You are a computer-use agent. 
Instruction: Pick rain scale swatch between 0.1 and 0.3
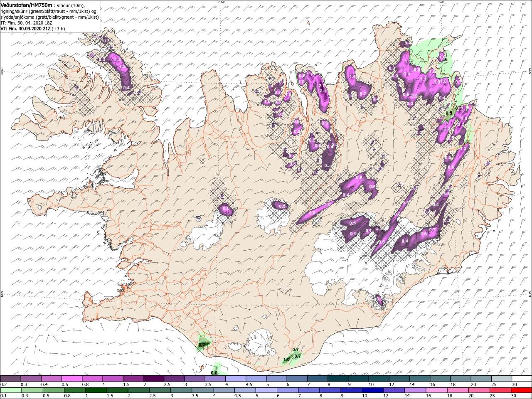coord(10,390)
